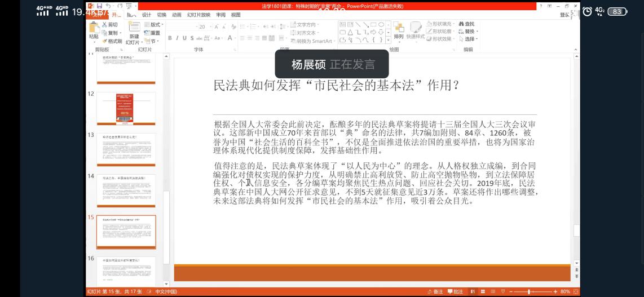Select slide 16 thumbnail

tap(126, 272)
